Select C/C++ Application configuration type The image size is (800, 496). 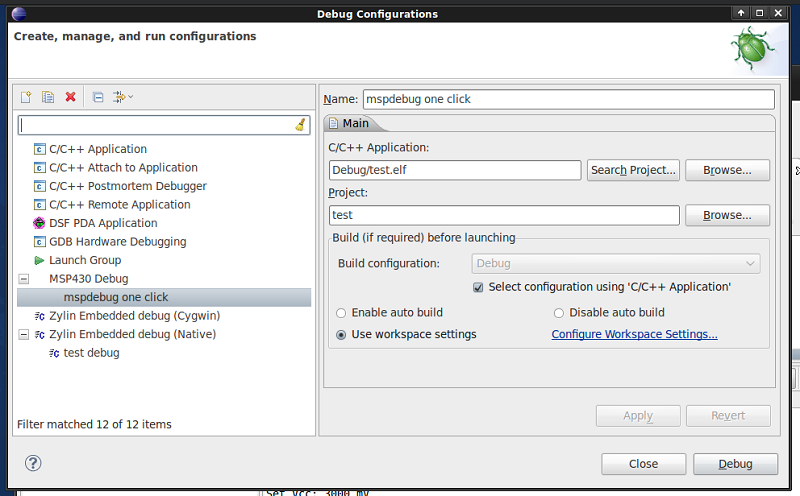coord(97,149)
